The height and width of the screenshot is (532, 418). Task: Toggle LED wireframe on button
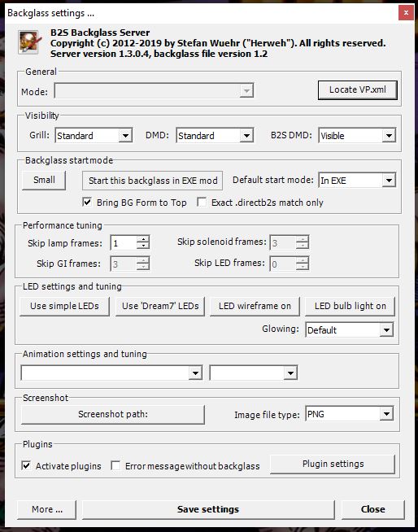255,306
